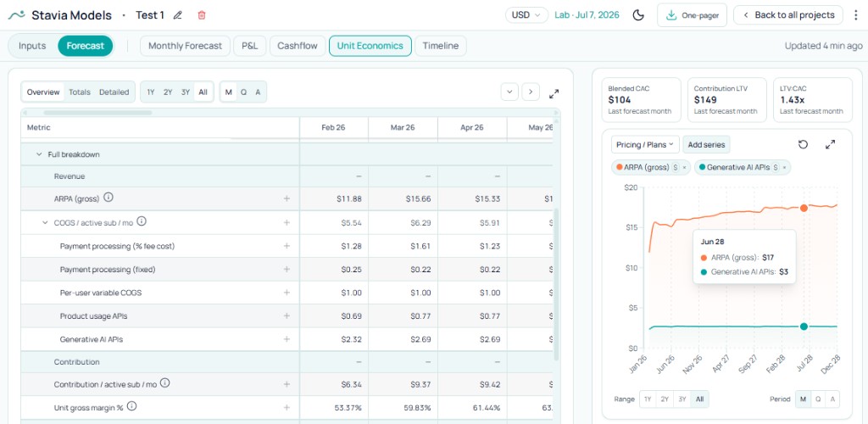This screenshot has width=868, height=424.
Task: Open the LTV:CAC 1.43x card
Action: click(x=813, y=99)
